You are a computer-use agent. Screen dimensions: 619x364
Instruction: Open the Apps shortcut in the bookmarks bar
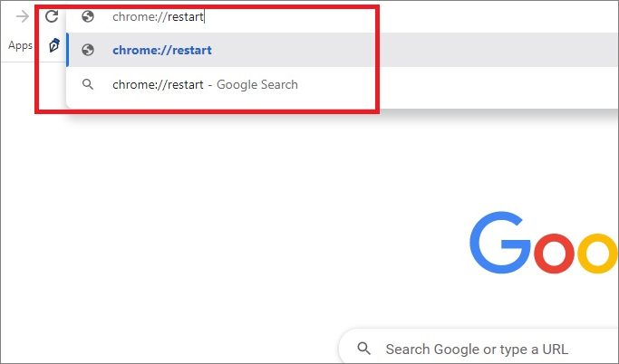click(x=20, y=45)
